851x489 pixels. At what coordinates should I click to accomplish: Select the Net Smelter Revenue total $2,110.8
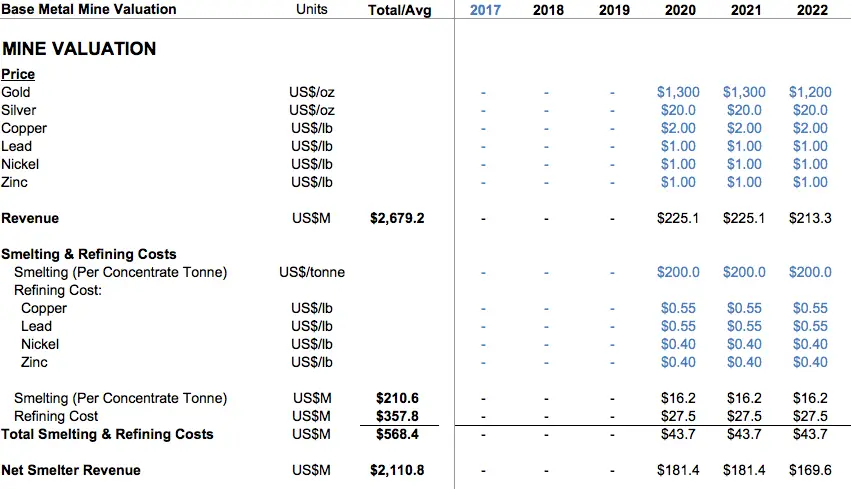pyautogui.click(x=397, y=470)
